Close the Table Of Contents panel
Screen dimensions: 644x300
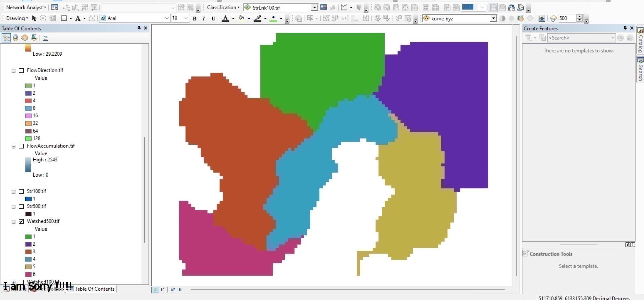point(145,28)
